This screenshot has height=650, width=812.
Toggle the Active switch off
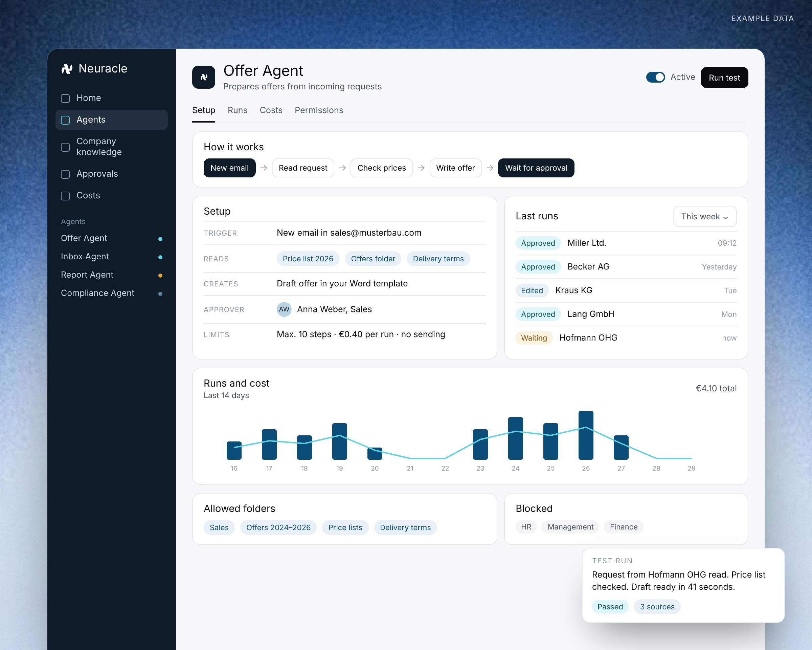click(655, 77)
